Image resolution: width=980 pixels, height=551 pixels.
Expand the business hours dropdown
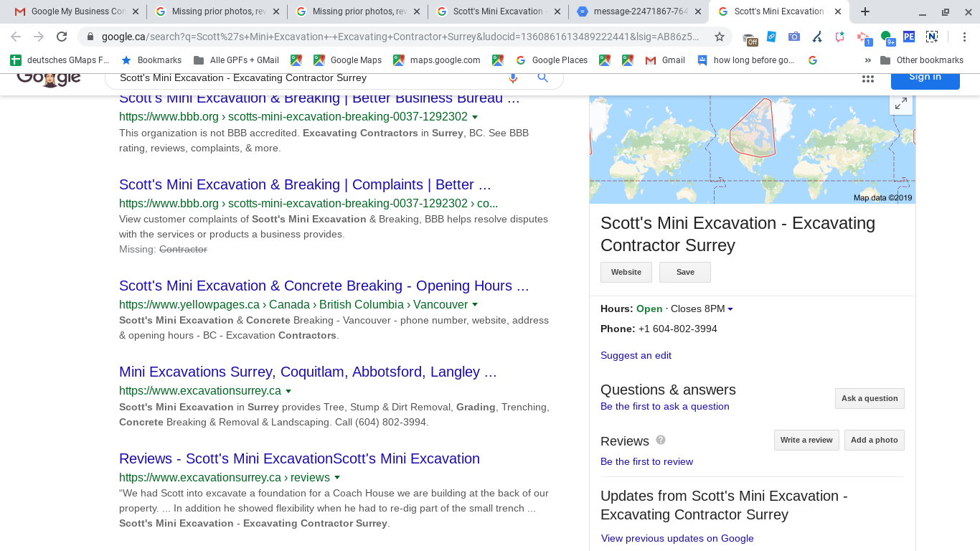tap(730, 309)
